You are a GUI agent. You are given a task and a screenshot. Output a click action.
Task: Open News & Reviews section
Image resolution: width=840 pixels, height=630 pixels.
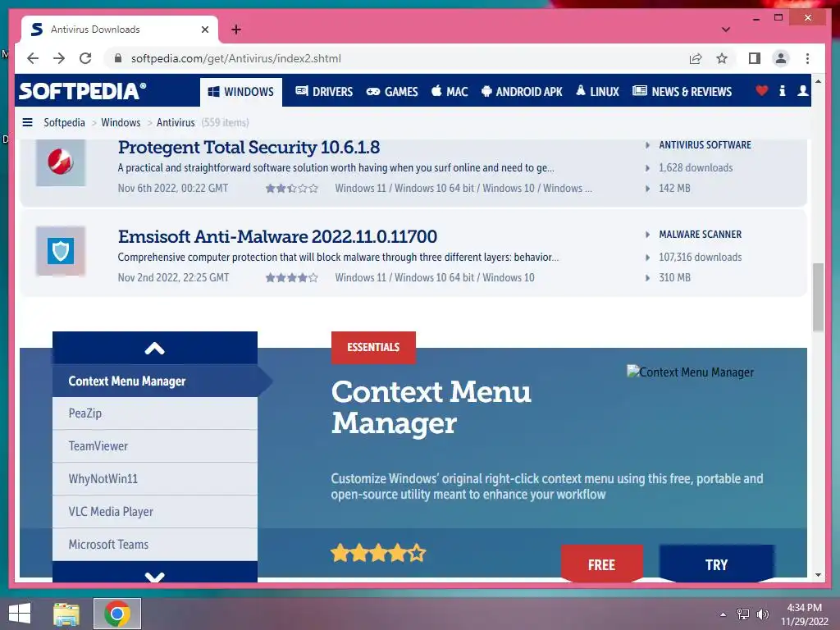click(x=682, y=92)
